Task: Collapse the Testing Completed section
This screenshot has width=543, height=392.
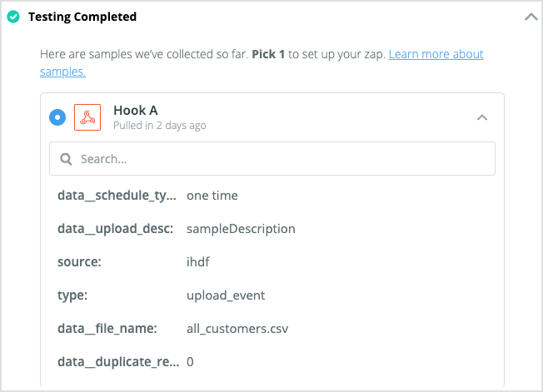Action: pos(531,17)
